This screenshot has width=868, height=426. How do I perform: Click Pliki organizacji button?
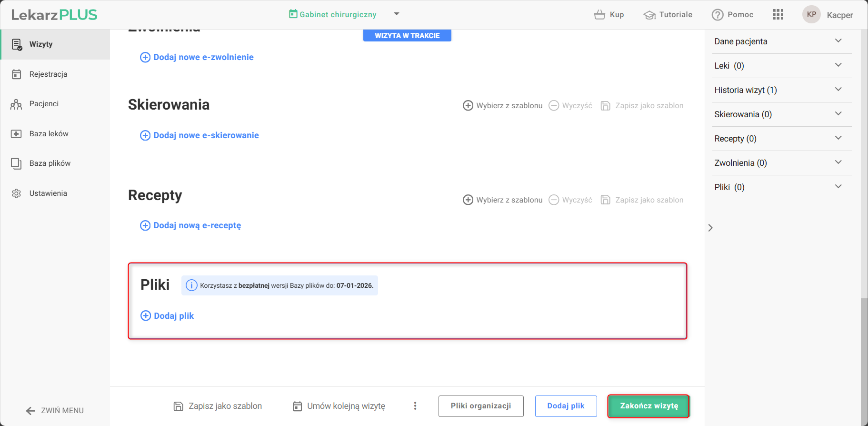pyautogui.click(x=480, y=406)
